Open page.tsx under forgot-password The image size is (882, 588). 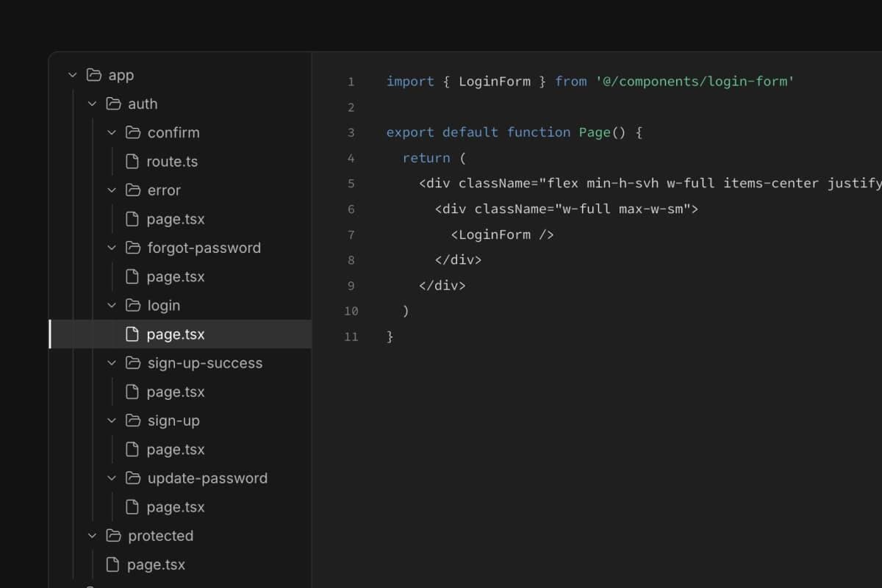pos(176,276)
